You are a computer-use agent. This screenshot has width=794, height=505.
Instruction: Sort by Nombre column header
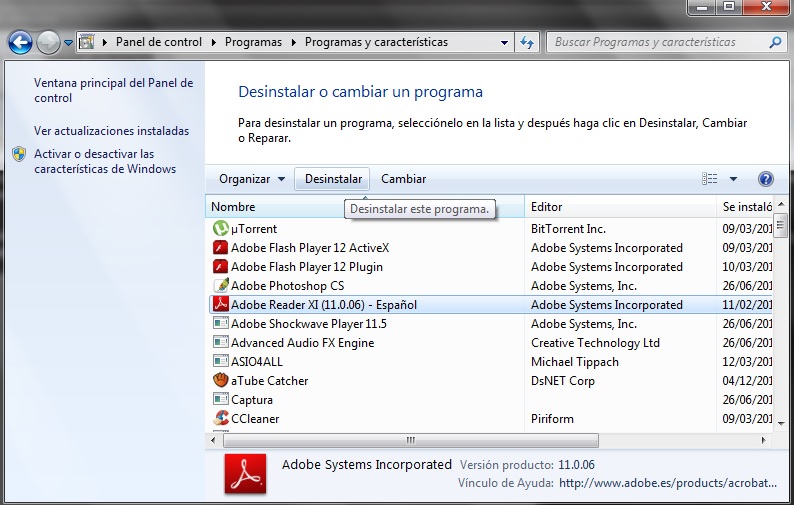[x=365, y=207]
